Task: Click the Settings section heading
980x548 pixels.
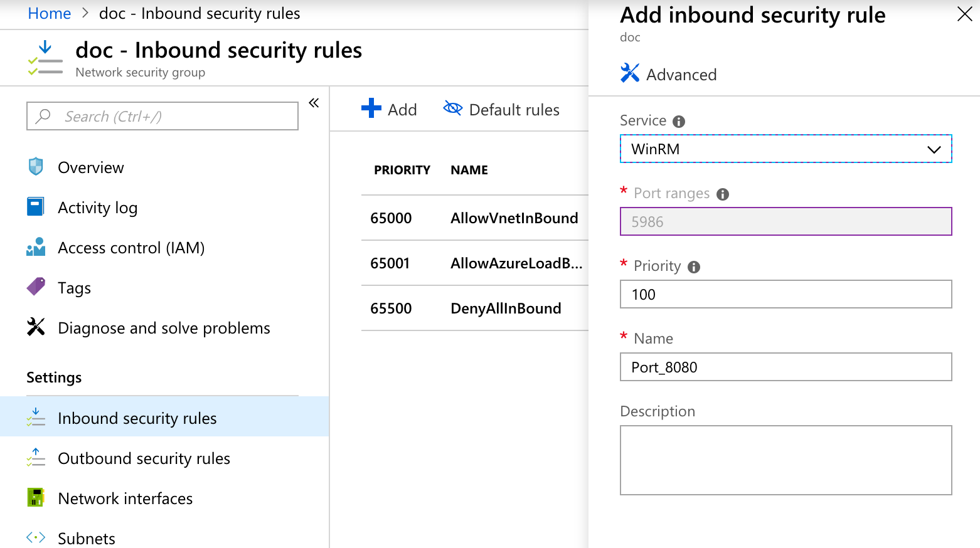Action: click(54, 377)
